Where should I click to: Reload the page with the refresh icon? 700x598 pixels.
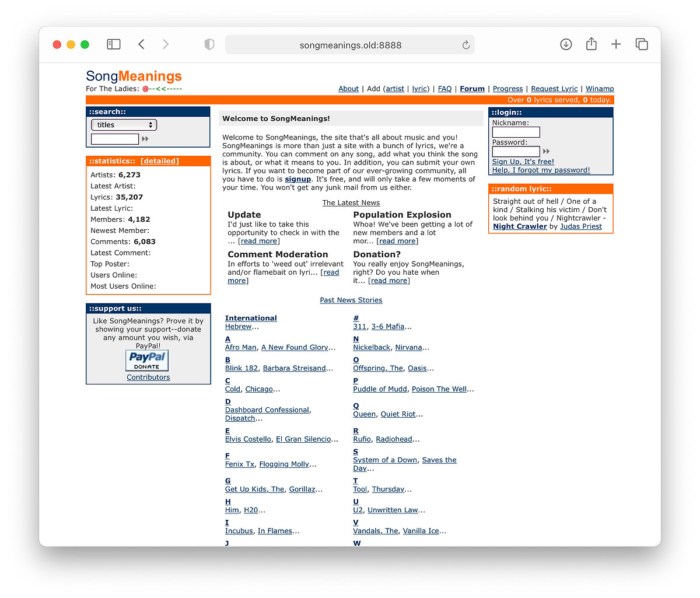466,45
